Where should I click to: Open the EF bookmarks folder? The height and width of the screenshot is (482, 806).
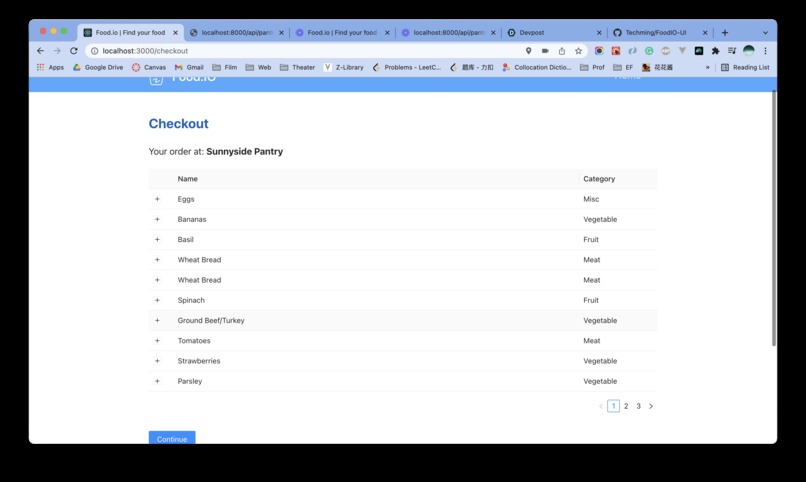point(623,67)
